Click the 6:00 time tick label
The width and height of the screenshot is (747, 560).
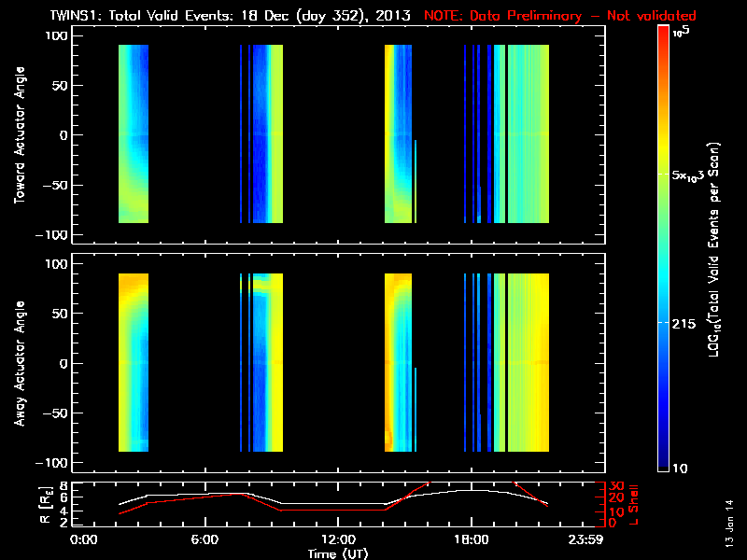[x=206, y=540]
